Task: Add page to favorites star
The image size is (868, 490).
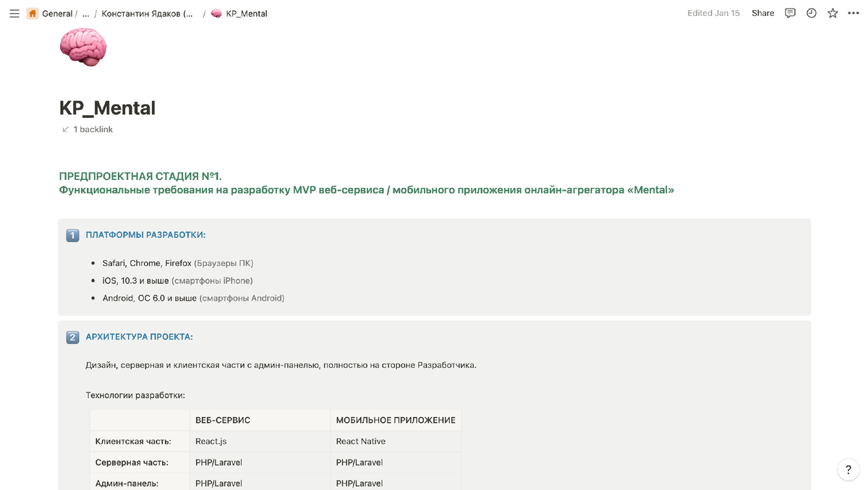Action: click(x=833, y=13)
